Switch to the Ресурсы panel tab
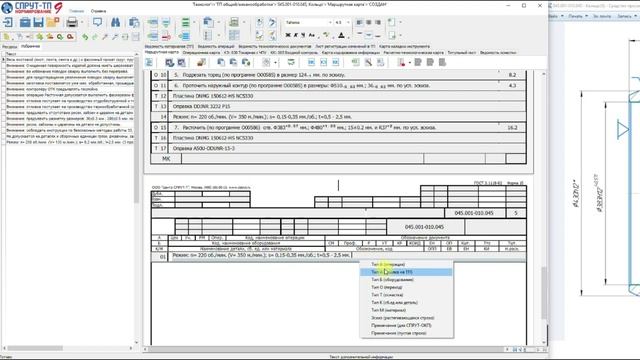The height and width of the screenshot is (360, 640). click(x=9, y=47)
